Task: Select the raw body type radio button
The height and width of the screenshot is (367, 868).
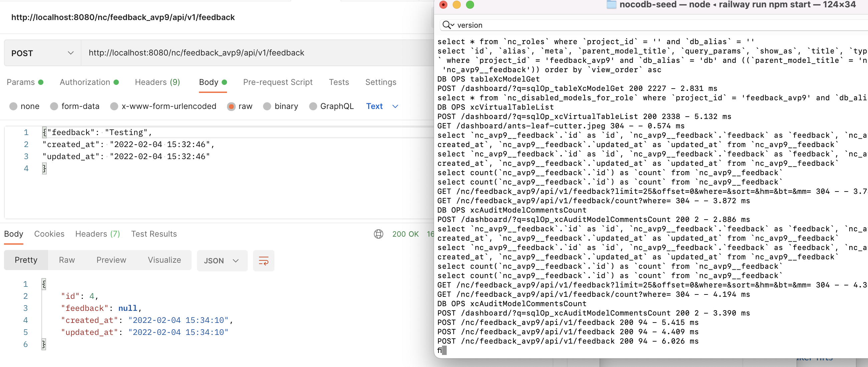Action: [231, 106]
